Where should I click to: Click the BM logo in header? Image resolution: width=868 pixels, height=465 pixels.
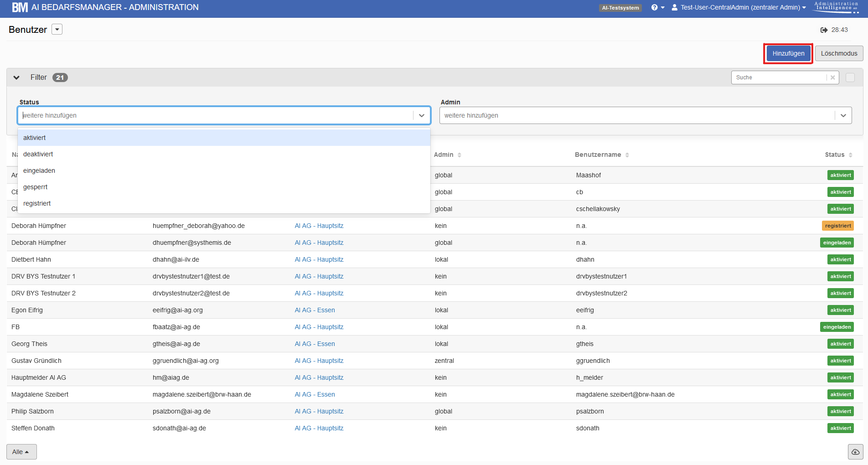[x=20, y=7]
